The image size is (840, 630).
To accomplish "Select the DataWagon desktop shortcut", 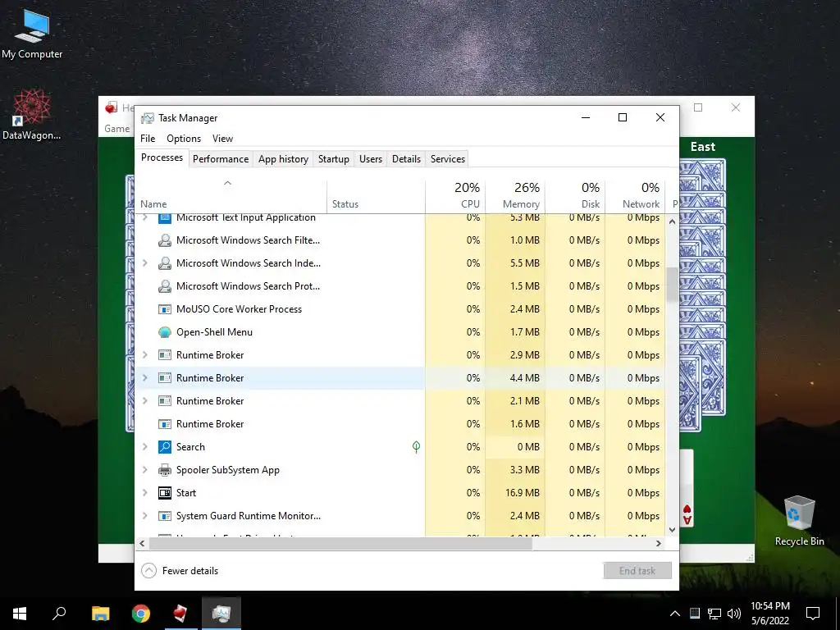I will (32, 114).
